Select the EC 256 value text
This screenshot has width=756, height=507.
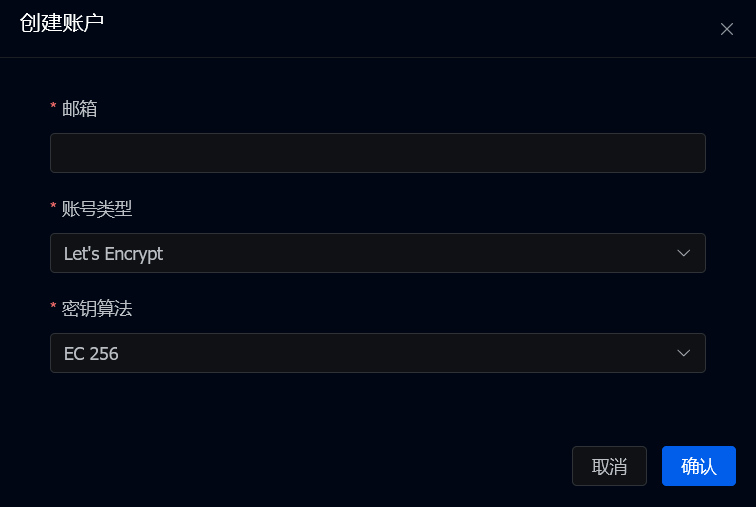(x=91, y=354)
